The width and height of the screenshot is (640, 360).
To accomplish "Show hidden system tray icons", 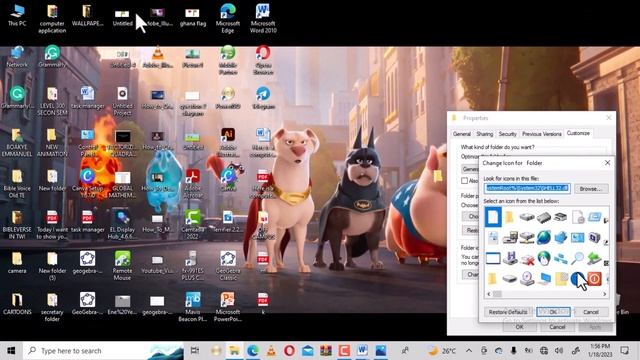I will (469, 351).
